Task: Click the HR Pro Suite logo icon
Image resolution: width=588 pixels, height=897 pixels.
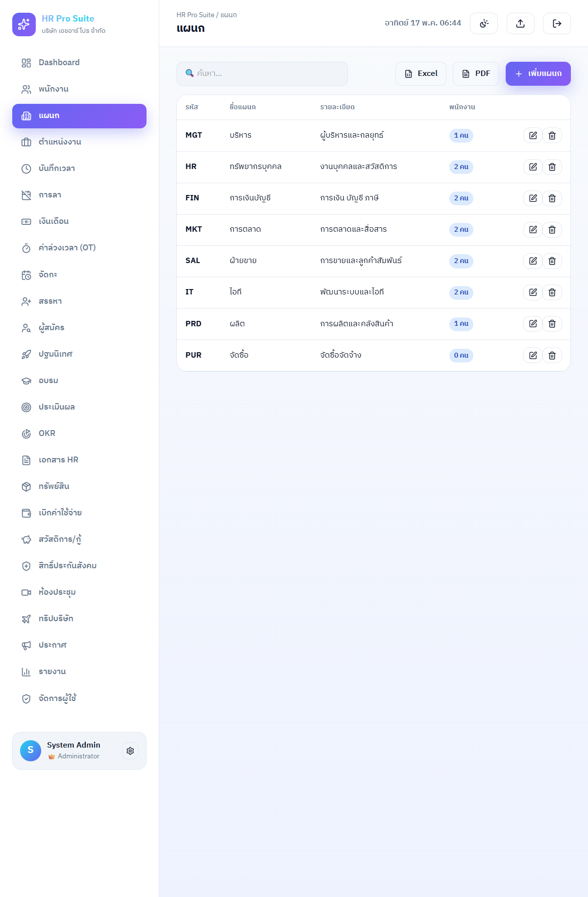Action: [x=24, y=24]
